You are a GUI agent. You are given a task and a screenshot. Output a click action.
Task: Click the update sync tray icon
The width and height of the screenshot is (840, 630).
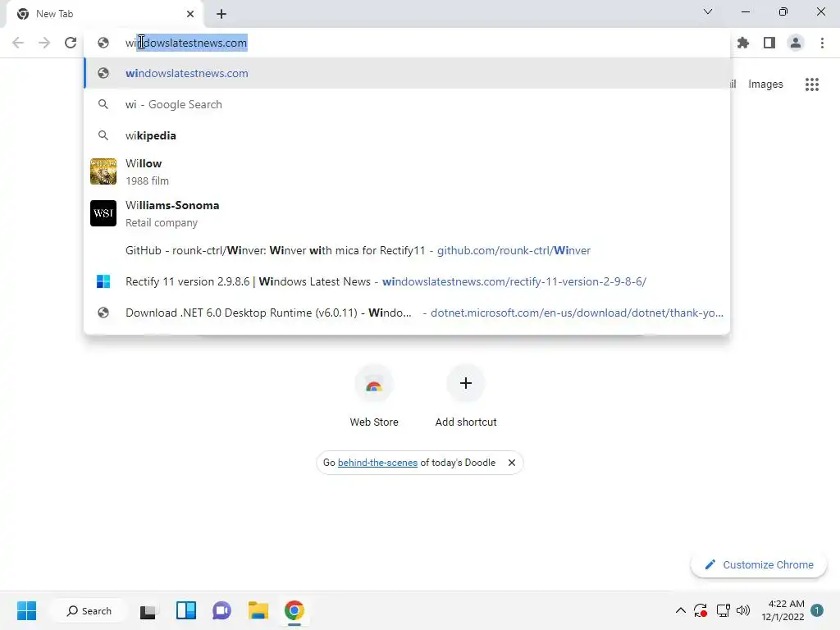click(x=701, y=610)
